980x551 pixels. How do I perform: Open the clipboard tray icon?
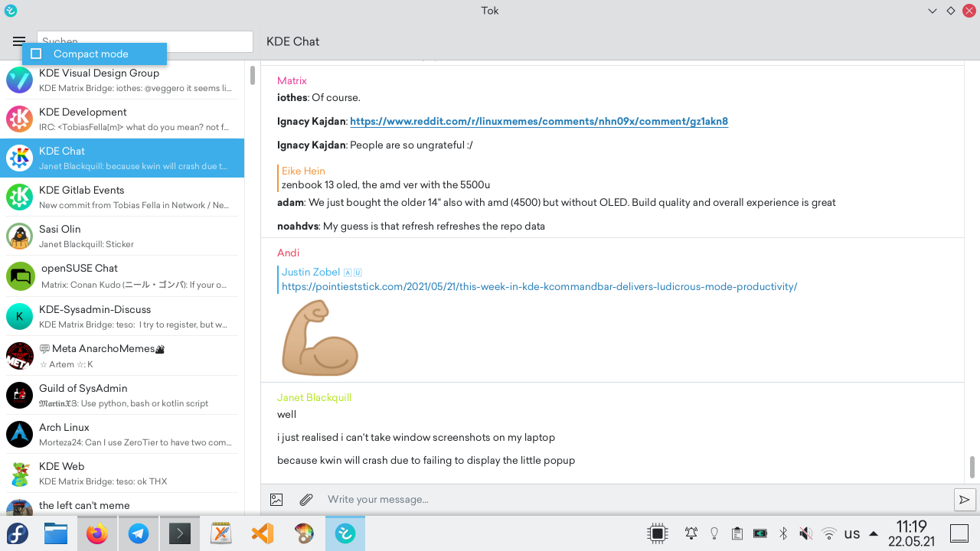(x=737, y=533)
